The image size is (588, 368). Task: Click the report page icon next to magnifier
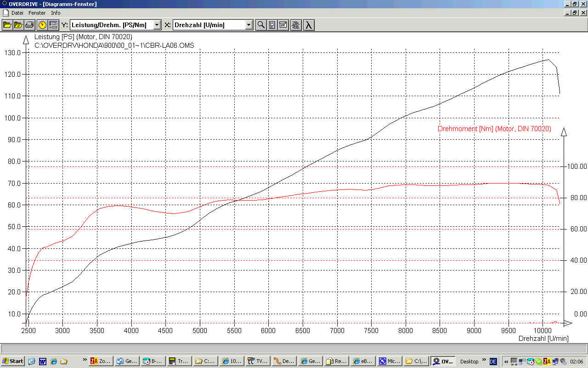(272, 25)
